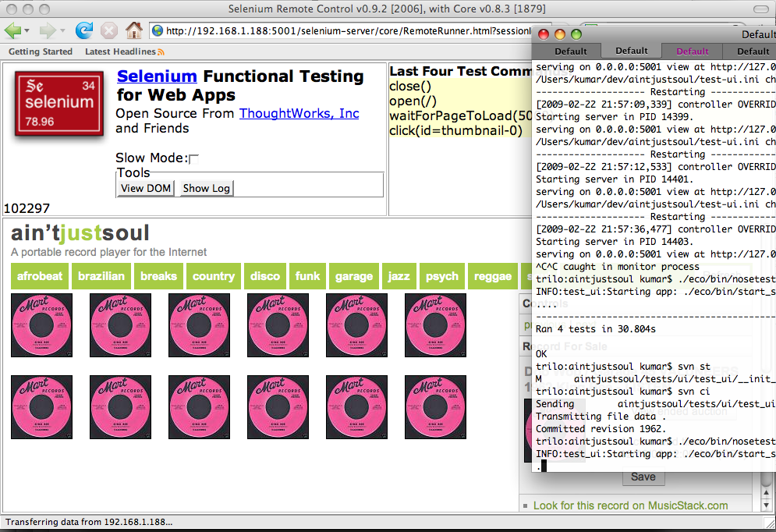Click the terminal window yellow minimize button
This screenshot has height=532, width=776.
(560, 34)
